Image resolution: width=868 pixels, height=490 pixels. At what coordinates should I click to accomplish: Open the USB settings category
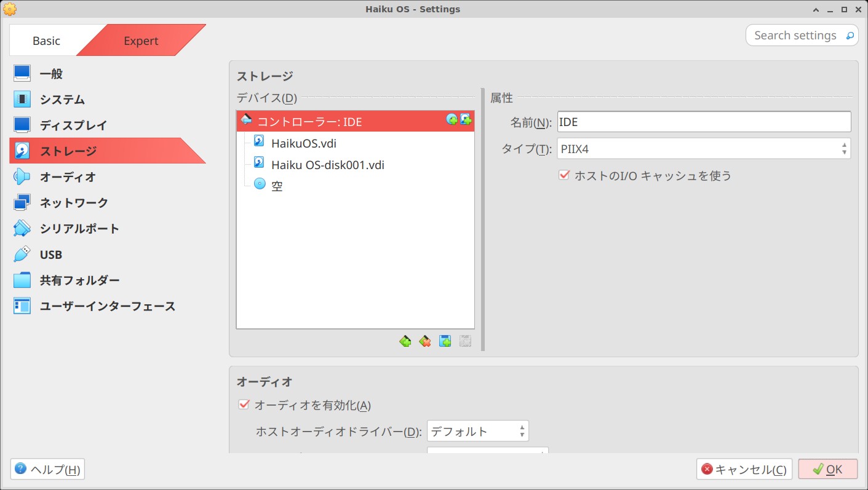(x=108, y=255)
